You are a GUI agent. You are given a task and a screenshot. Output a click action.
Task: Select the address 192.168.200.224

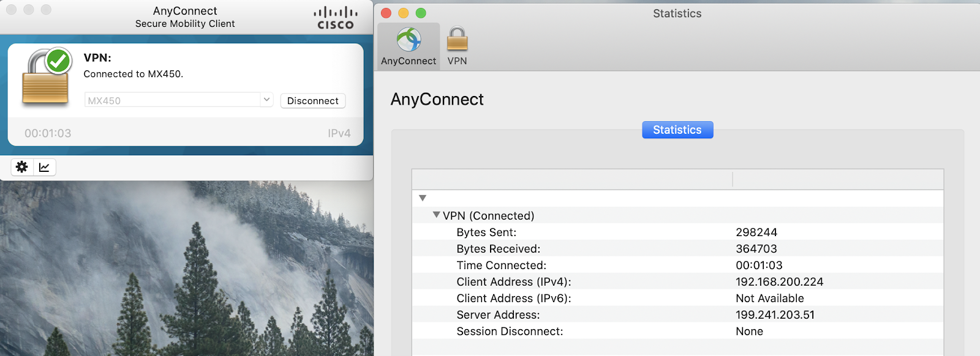(780, 282)
